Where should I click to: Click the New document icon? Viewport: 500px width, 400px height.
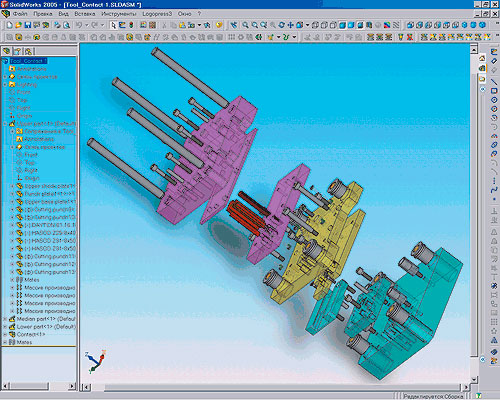point(10,25)
